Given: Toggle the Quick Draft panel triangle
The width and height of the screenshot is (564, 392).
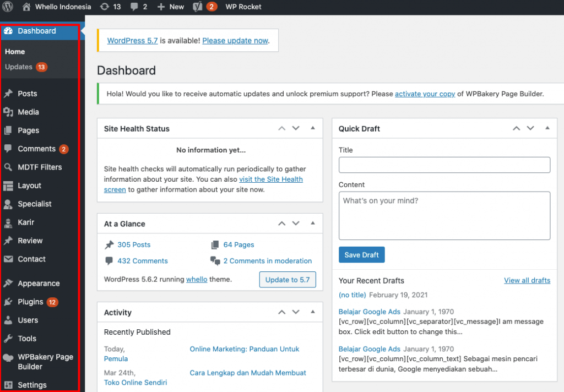Looking at the screenshot, I should pos(547,128).
